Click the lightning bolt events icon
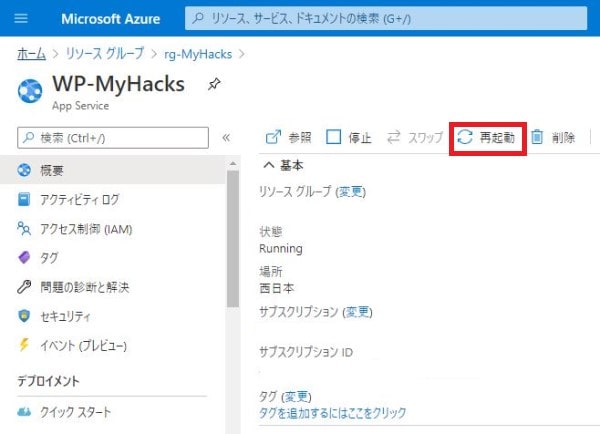The width and height of the screenshot is (600, 434). tap(24, 344)
